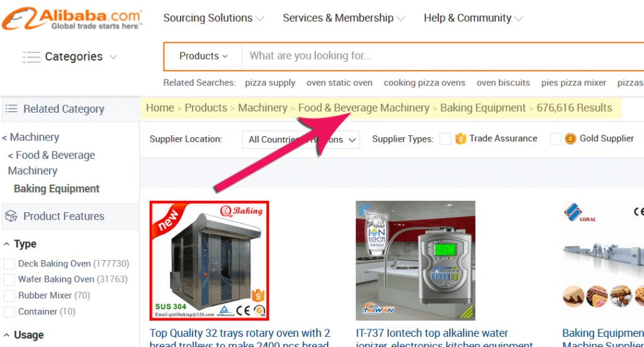Click the Categories list icon
The height and width of the screenshot is (347, 644).
click(31, 57)
